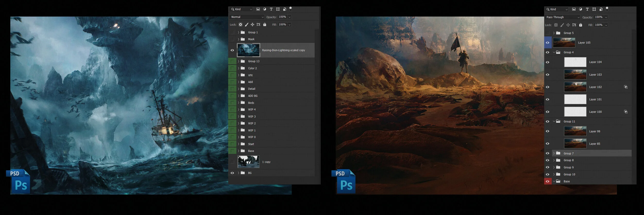This screenshot has height=215, width=644.
Task: Show the Group 1 folder visibility
Action: click(x=232, y=33)
